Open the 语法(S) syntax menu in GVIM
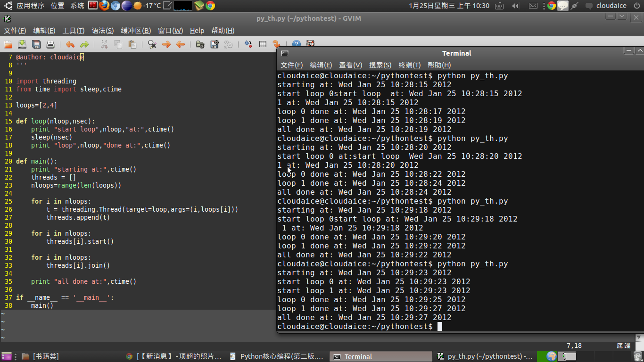Viewport: 644px width, 362px height. [x=102, y=31]
